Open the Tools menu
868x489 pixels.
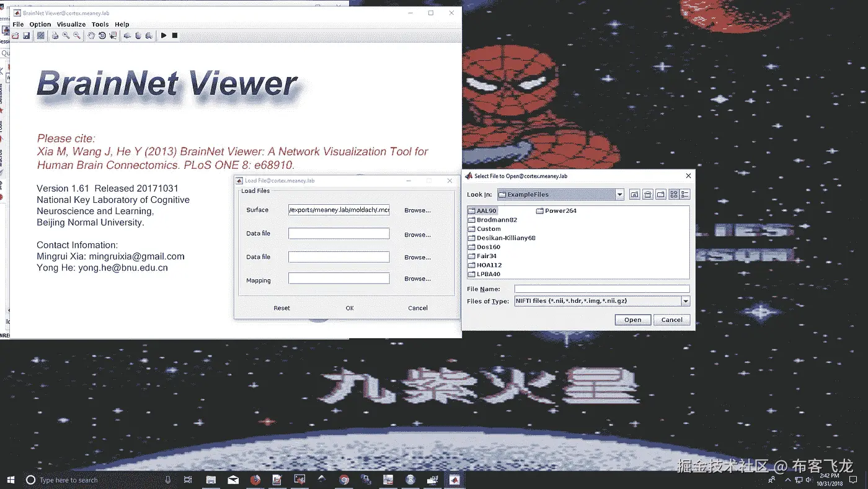(x=100, y=25)
